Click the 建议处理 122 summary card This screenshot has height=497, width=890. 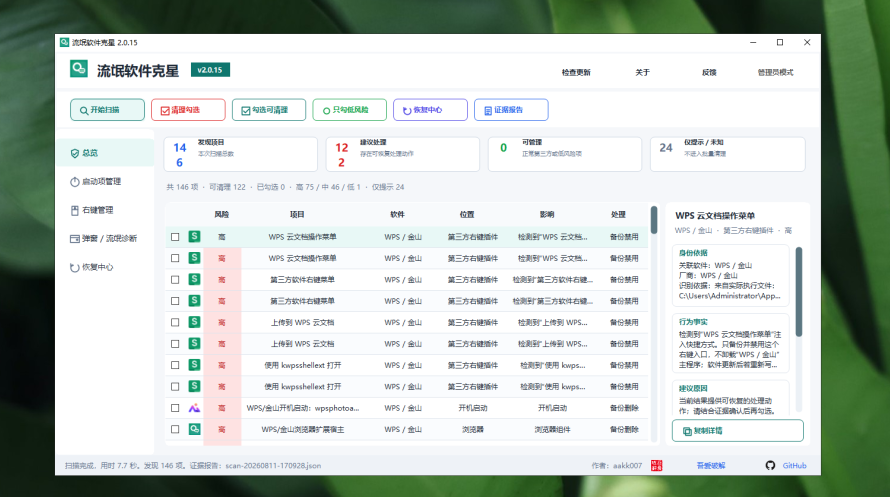(402, 154)
